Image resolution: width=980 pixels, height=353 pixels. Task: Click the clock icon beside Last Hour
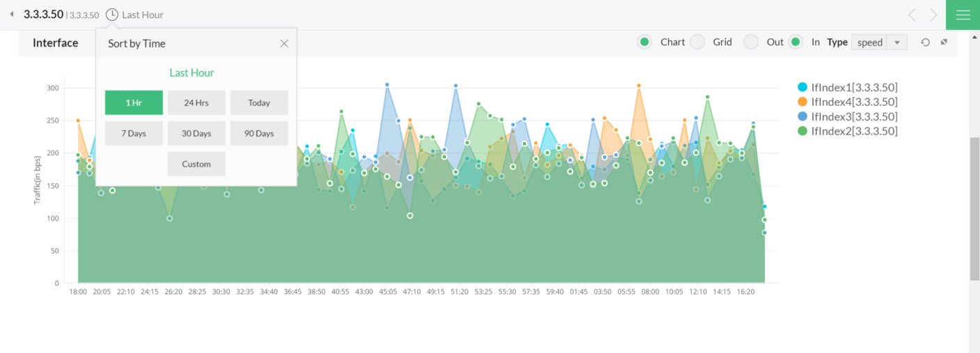[112, 15]
